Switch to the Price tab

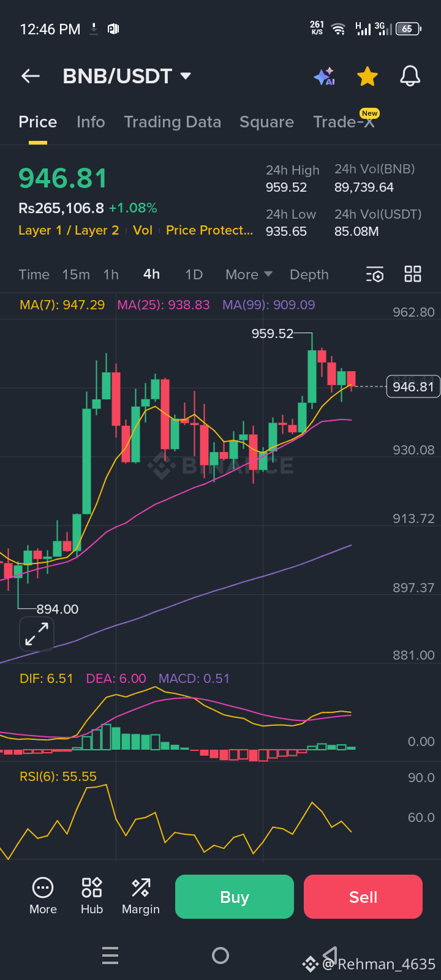tap(38, 122)
